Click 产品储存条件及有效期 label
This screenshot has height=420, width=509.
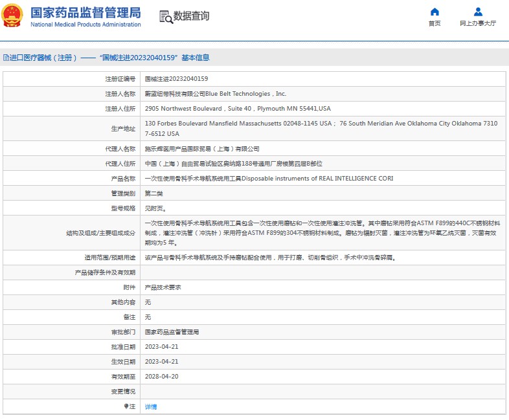(x=105, y=272)
